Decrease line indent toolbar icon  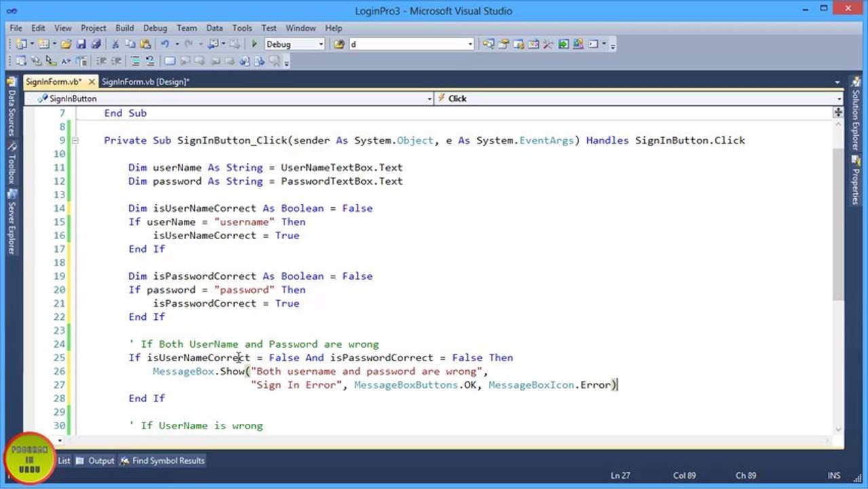click(101, 61)
